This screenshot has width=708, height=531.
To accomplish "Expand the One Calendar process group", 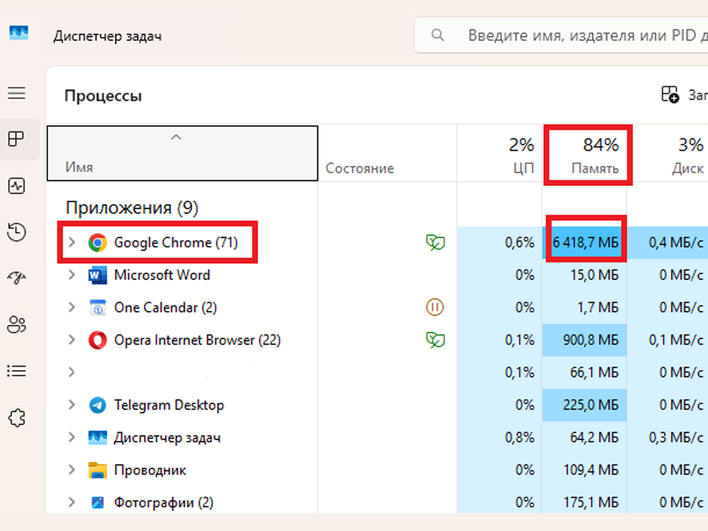I will click(72, 307).
